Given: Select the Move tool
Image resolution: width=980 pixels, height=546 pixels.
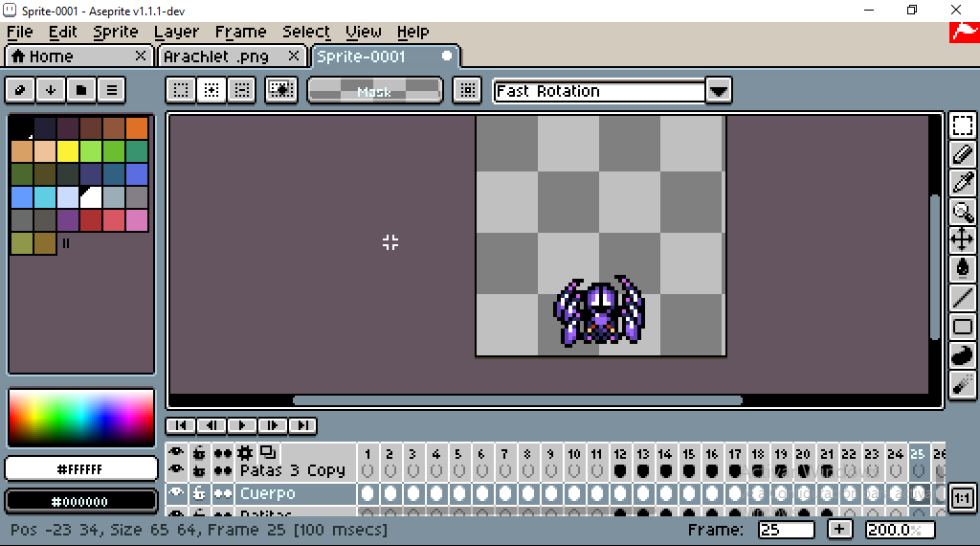Looking at the screenshot, I should coord(963,239).
